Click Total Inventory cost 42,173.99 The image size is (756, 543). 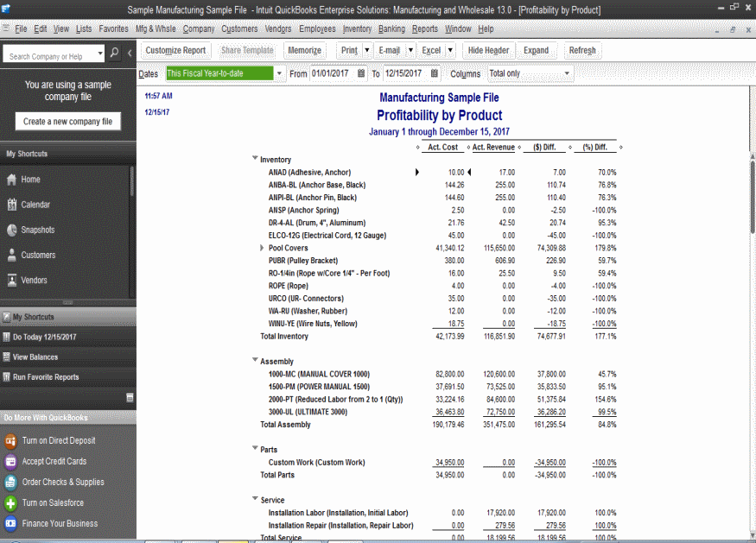click(x=450, y=337)
